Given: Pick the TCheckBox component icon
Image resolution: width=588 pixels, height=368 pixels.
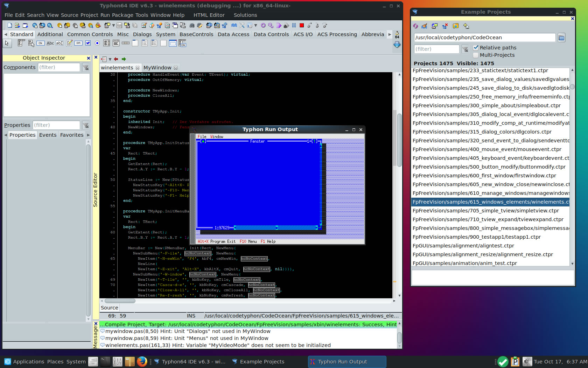Looking at the screenshot, I should [88, 43].
